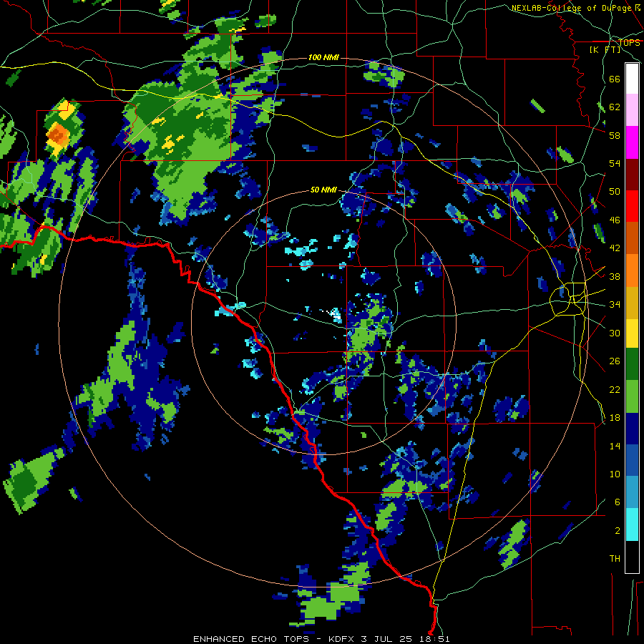Click the dark red 50 kft swatch
The height and width of the screenshot is (644, 644).
(632, 174)
